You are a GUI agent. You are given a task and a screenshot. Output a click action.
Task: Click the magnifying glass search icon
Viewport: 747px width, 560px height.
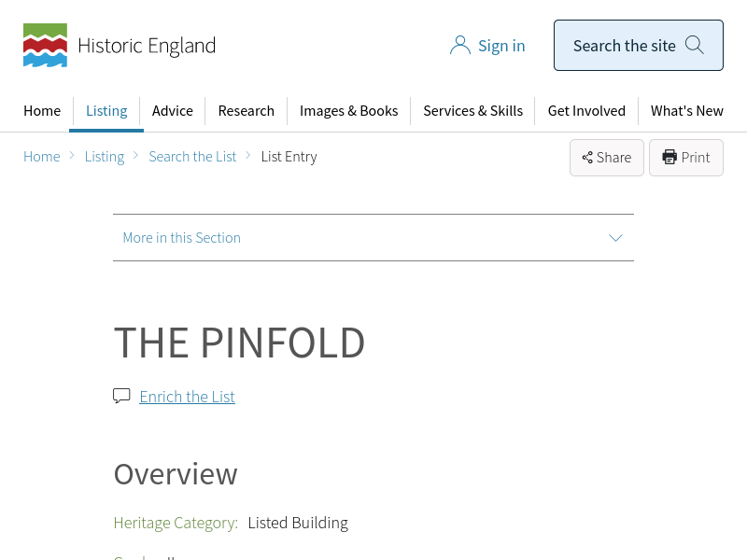coord(694,45)
